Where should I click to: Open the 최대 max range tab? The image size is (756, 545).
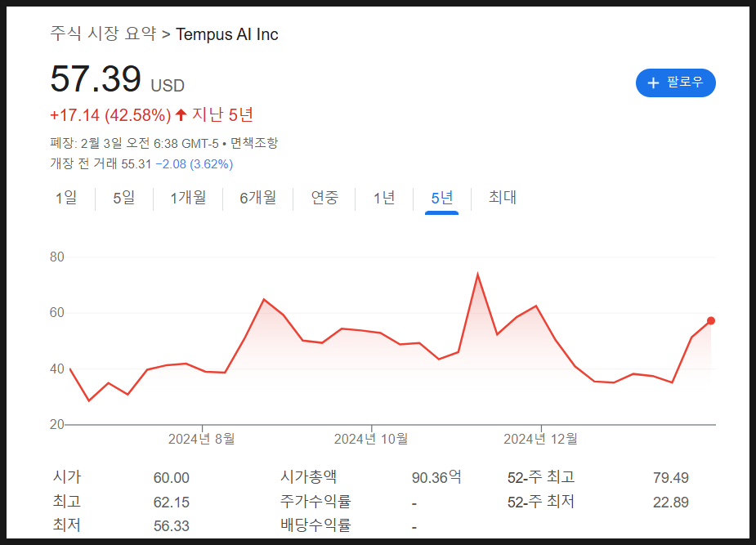click(x=503, y=198)
